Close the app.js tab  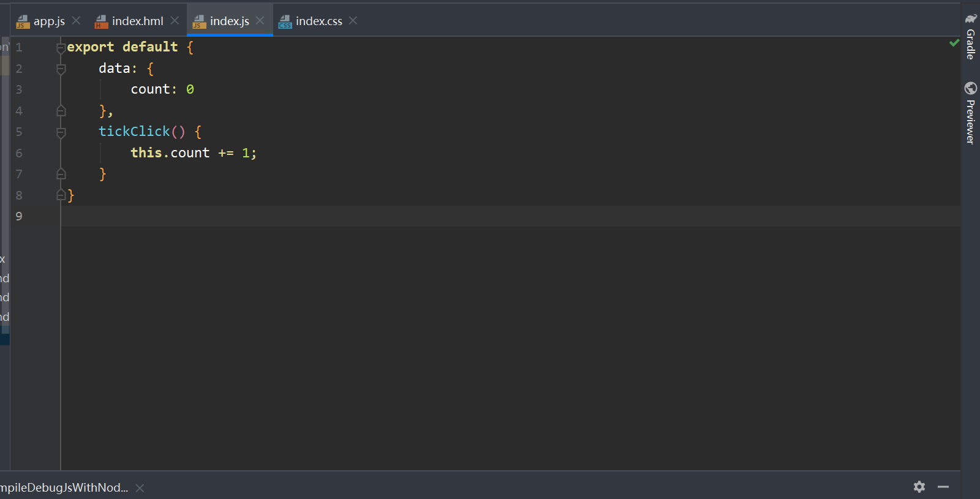pyautogui.click(x=76, y=21)
